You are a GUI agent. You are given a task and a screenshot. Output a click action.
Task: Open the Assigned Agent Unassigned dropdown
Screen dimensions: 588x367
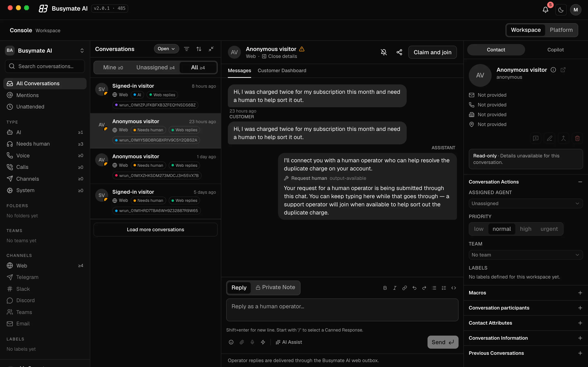point(526,203)
